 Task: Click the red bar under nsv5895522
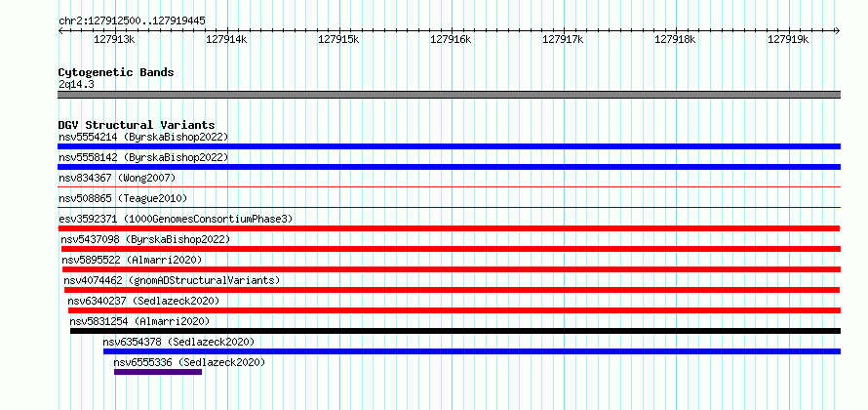pos(452,269)
